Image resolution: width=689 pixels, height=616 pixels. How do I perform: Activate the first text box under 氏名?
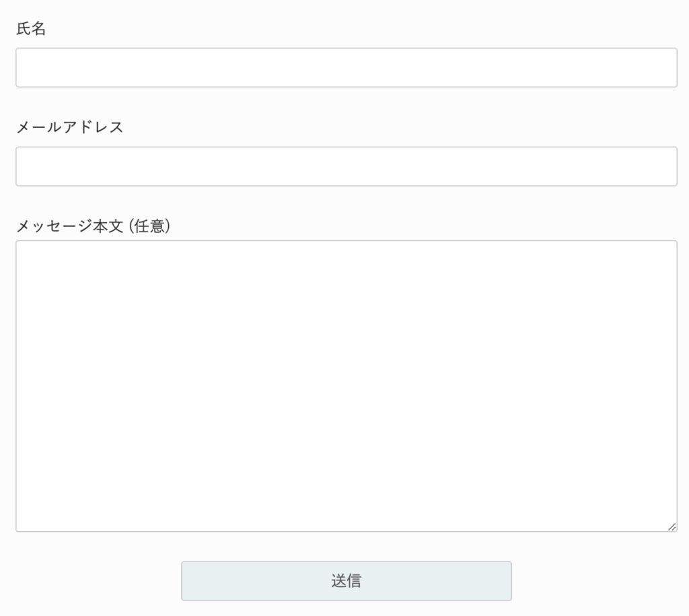pos(347,68)
